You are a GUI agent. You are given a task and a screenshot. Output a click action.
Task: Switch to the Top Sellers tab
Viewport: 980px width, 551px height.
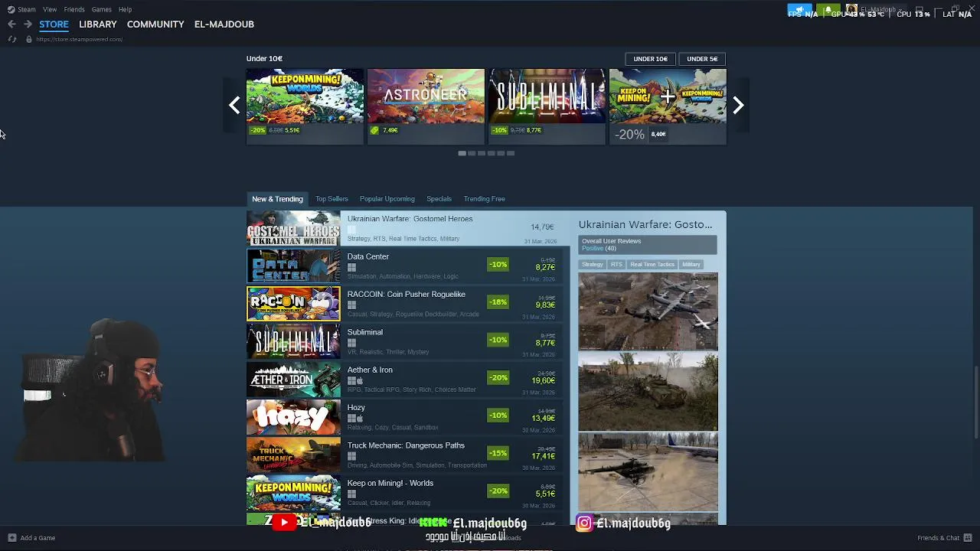[332, 199]
